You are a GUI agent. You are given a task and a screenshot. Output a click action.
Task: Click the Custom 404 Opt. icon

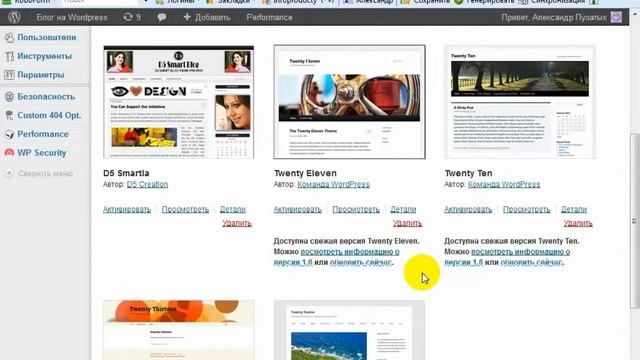point(9,116)
